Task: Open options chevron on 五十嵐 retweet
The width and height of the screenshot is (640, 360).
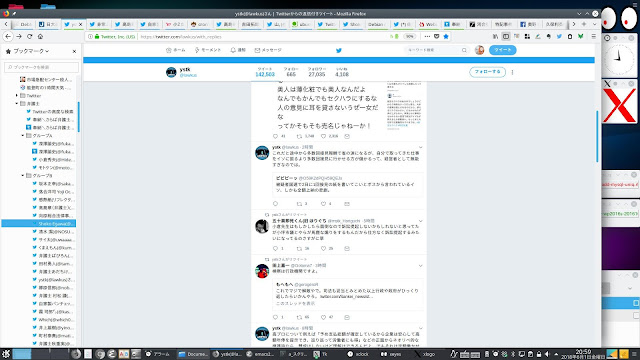Action: click(420, 221)
